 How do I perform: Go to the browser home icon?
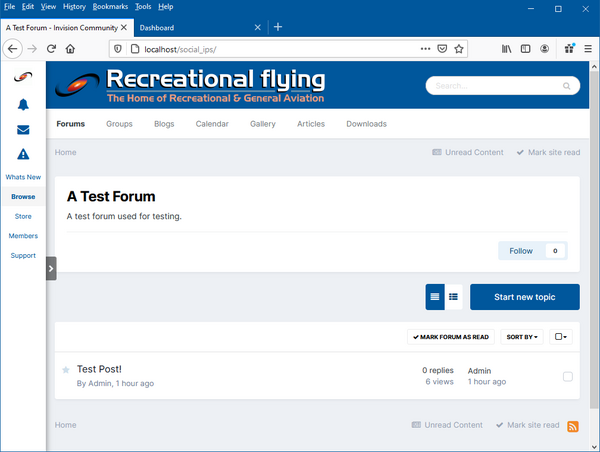click(x=71, y=48)
